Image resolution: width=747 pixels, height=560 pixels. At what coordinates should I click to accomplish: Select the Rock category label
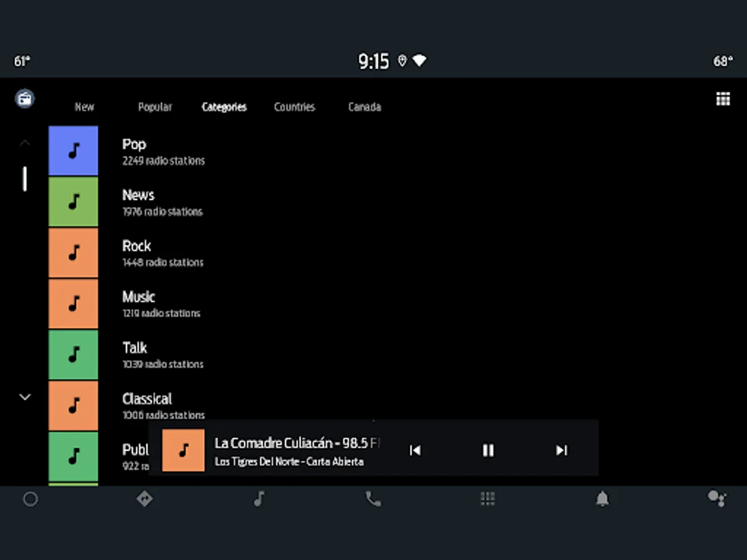tap(136, 246)
